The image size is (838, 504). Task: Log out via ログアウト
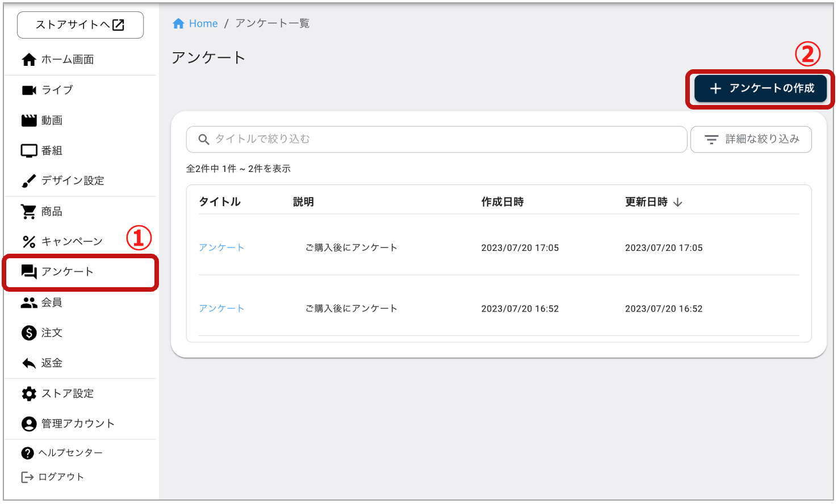pyautogui.click(x=61, y=477)
